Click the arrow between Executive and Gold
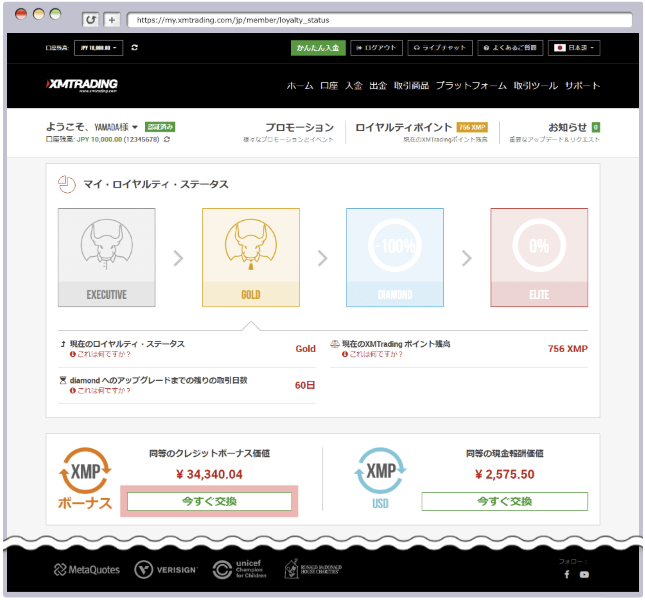The height and width of the screenshot is (600, 645). (179, 258)
